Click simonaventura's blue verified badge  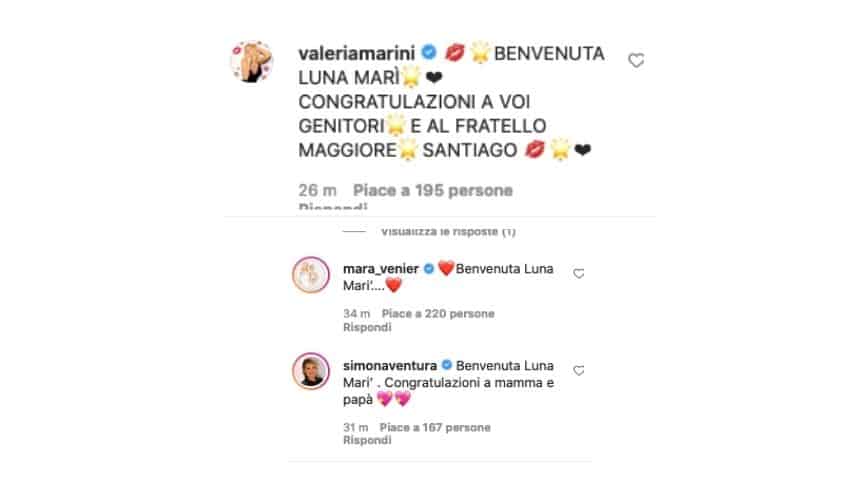click(447, 365)
